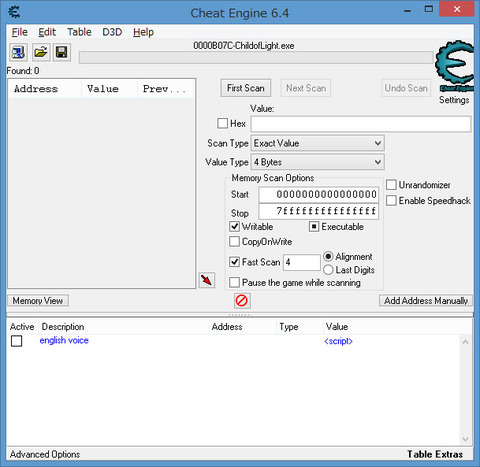Click the Value input field
480x467 pixels.
361,124
